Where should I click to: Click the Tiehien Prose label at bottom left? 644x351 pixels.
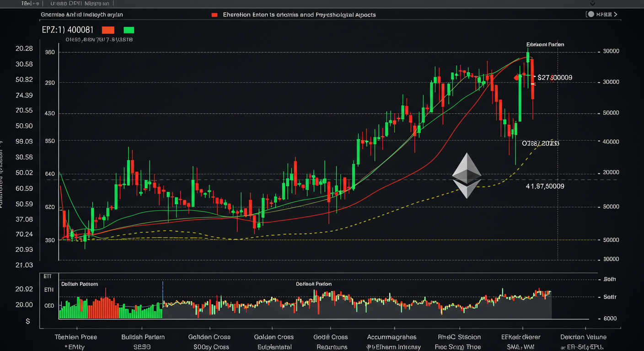(75, 337)
